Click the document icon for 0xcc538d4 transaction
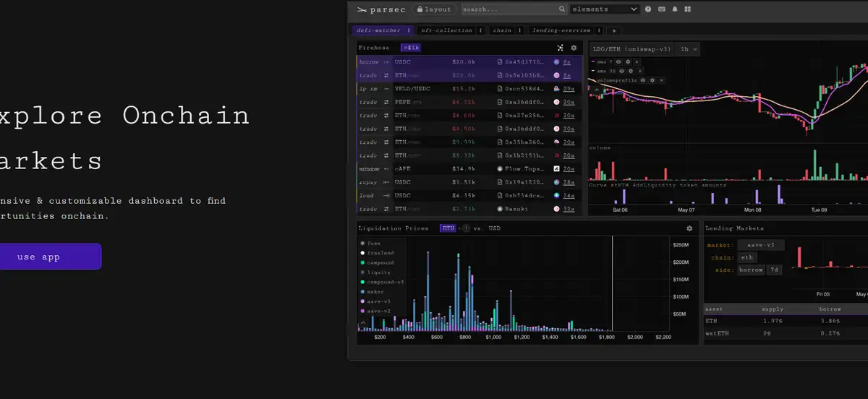Viewport: 868px width, 399px height. pos(498,88)
